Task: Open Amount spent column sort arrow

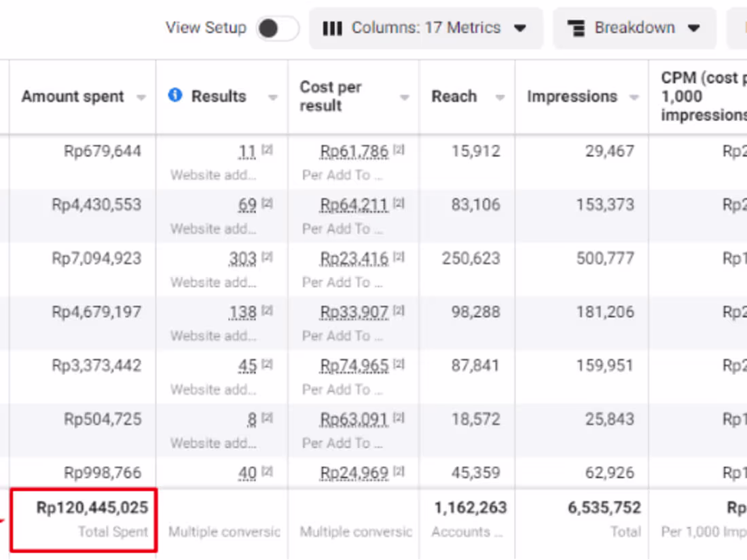Action: coord(141,98)
